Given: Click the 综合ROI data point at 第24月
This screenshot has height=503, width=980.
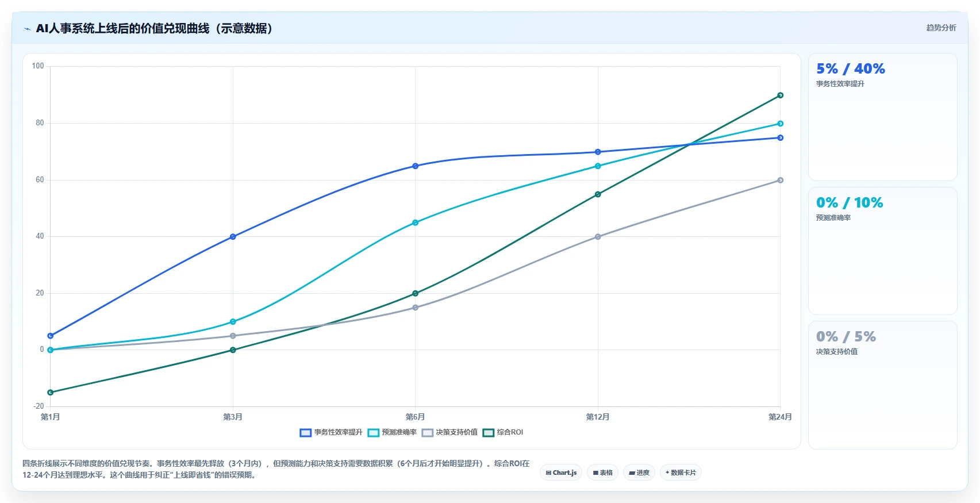Looking at the screenshot, I should coord(780,95).
